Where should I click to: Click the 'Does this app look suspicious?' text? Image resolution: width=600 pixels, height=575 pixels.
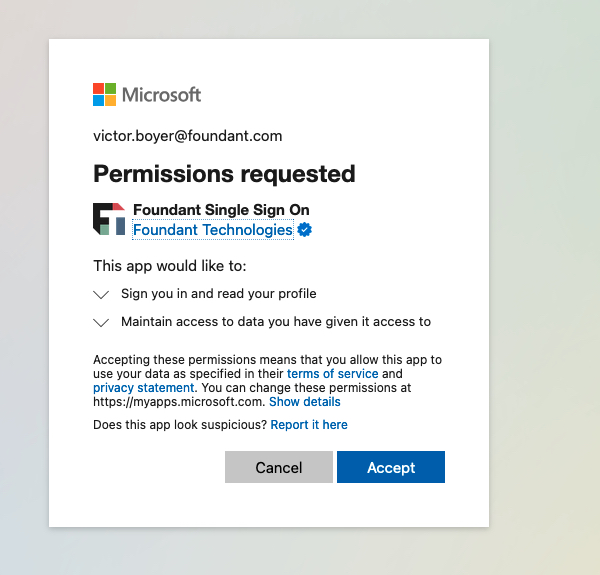180,425
